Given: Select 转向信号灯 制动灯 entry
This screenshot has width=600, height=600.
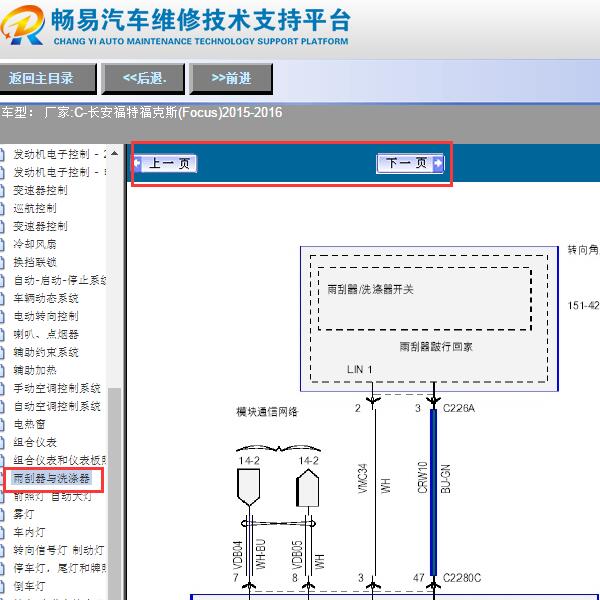Looking at the screenshot, I should tap(59, 550).
